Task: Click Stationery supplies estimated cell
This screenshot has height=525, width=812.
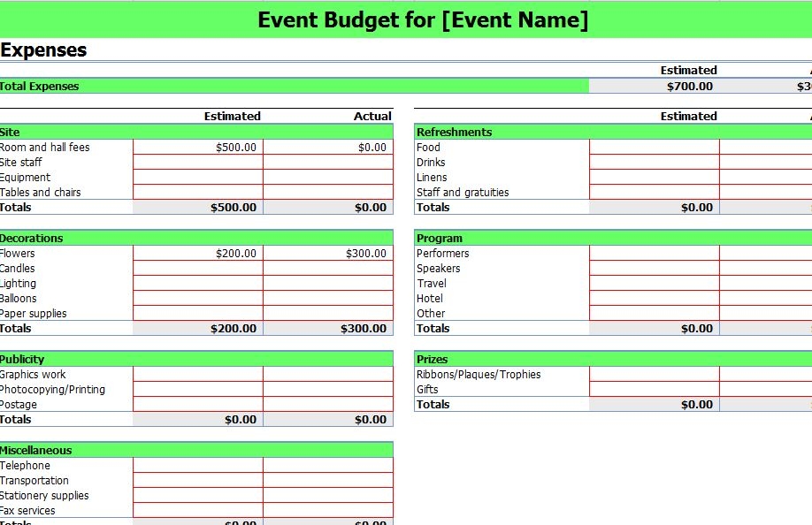Action: click(198, 495)
